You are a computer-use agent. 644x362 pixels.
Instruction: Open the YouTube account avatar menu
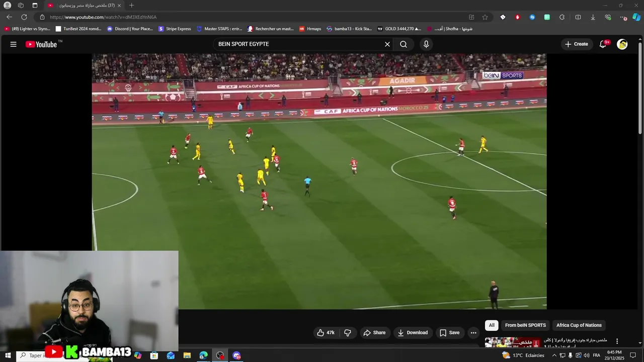[x=622, y=44]
